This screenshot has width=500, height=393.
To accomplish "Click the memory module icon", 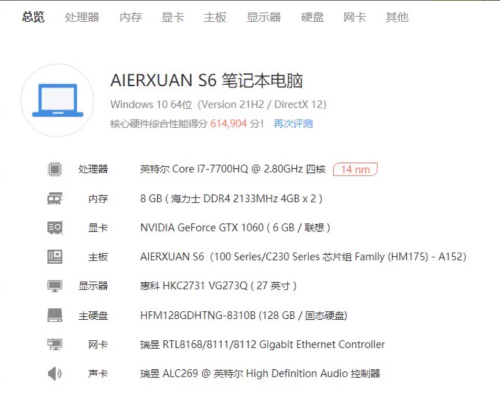I will tap(55, 199).
